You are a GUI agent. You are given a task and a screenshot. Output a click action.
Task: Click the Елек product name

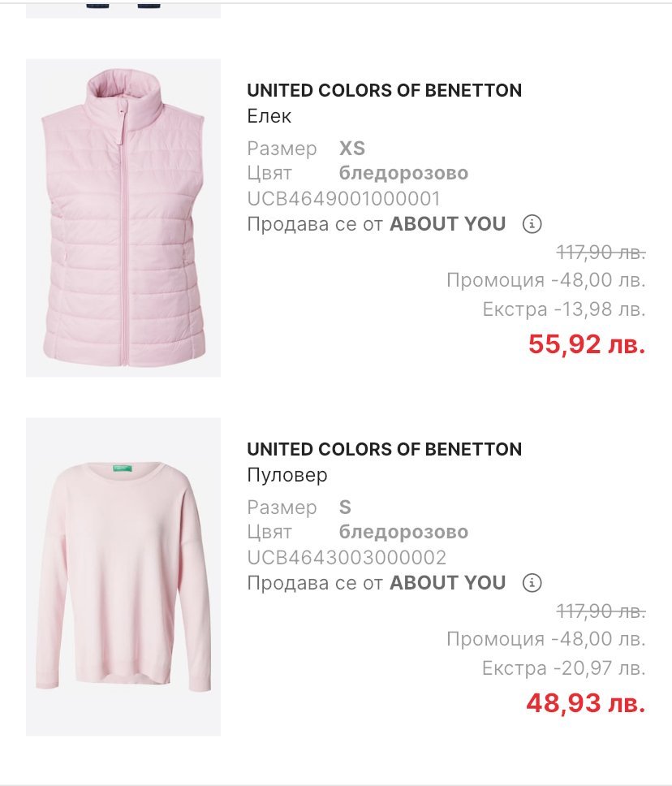[269, 116]
